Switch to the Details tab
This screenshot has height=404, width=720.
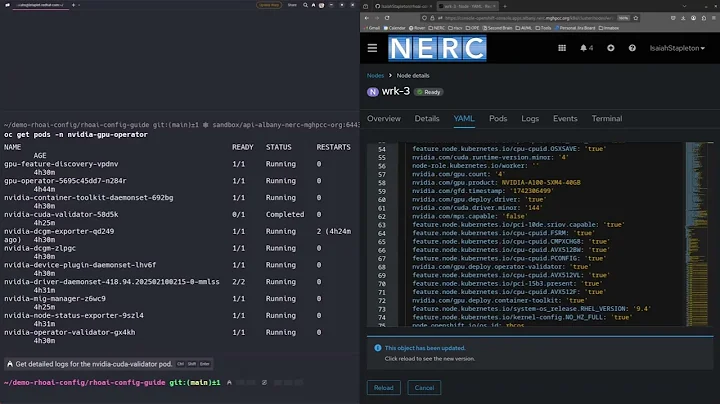click(427, 118)
